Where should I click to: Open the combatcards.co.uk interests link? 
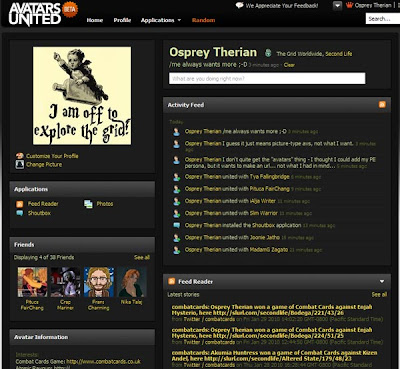point(103,362)
